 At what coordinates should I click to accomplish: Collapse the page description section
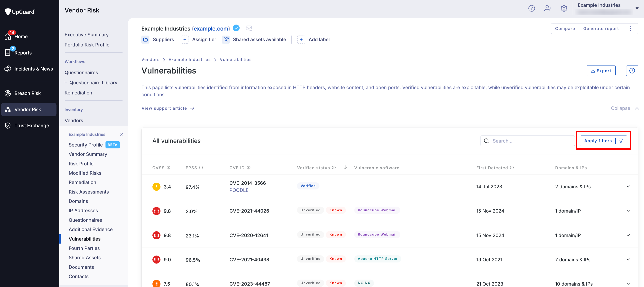coord(625,108)
